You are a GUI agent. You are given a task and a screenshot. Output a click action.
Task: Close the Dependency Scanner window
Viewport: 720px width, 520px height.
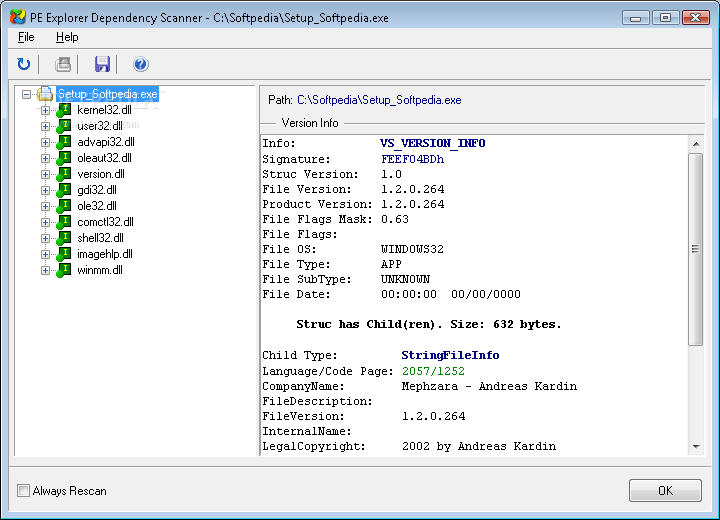coord(696,18)
